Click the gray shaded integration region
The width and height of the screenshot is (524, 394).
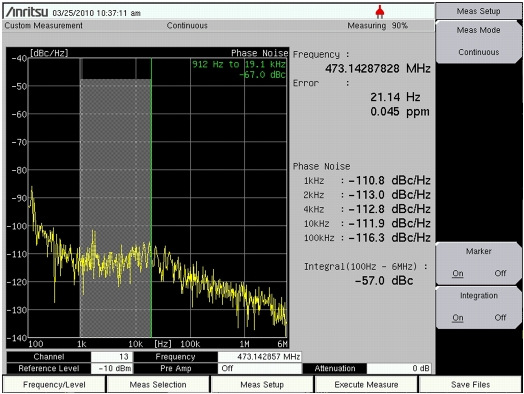pyautogui.click(x=116, y=208)
